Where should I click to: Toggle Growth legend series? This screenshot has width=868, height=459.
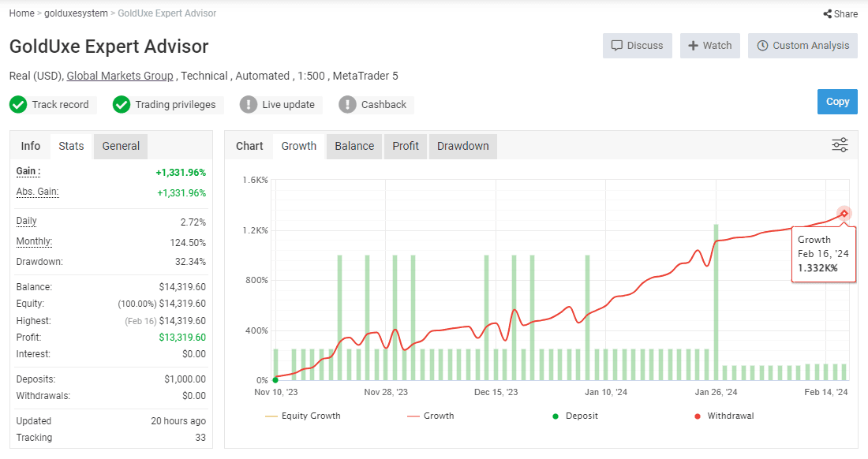click(430, 416)
